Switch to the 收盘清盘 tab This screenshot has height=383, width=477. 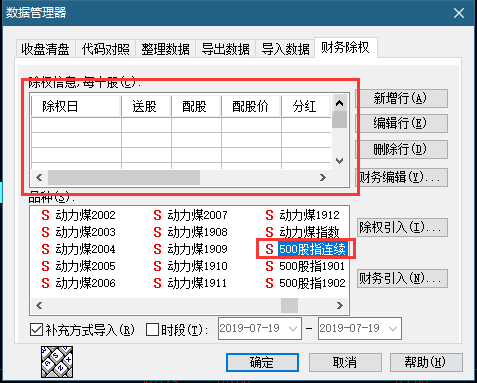click(45, 49)
